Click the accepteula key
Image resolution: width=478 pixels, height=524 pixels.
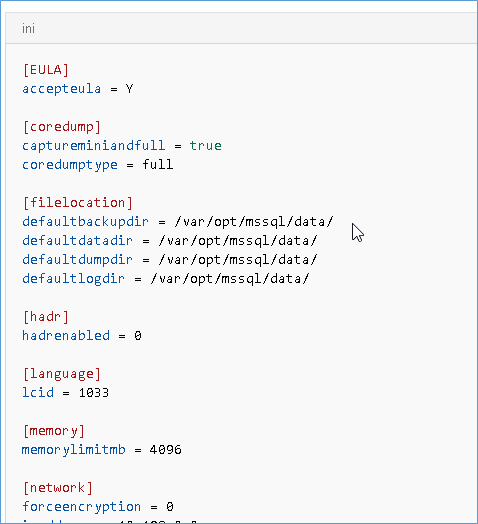pyautogui.click(x=62, y=89)
